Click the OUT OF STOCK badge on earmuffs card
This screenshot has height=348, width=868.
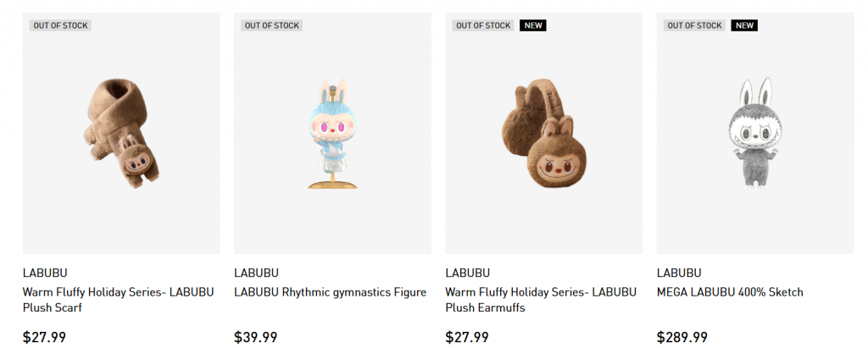click(483, 25)
